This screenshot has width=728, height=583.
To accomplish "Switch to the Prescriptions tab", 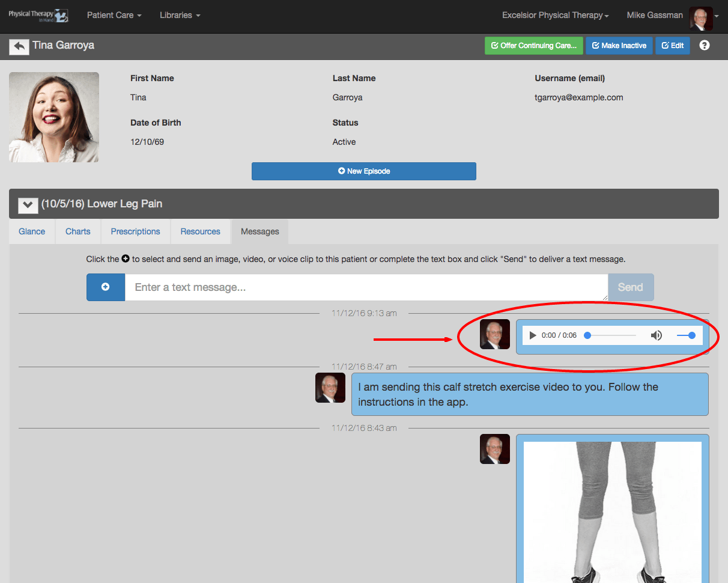I will point(136,231).
